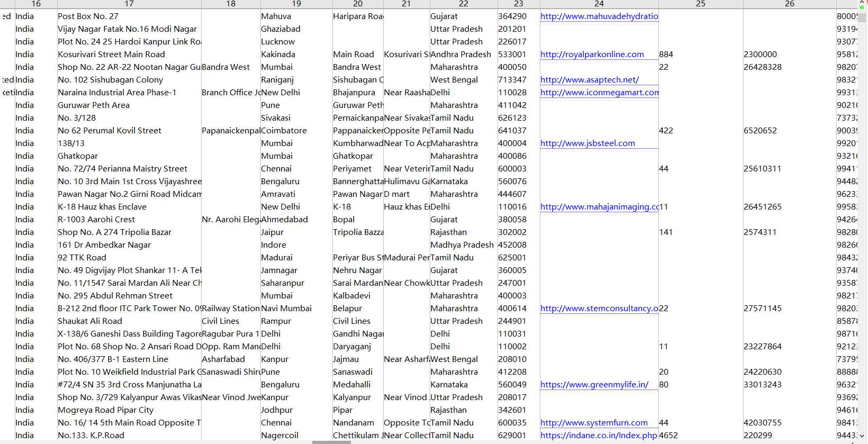Screen dimensions: 868x444
Task: Open the greenmylife.in link
Action: click(x=594, y=385)
